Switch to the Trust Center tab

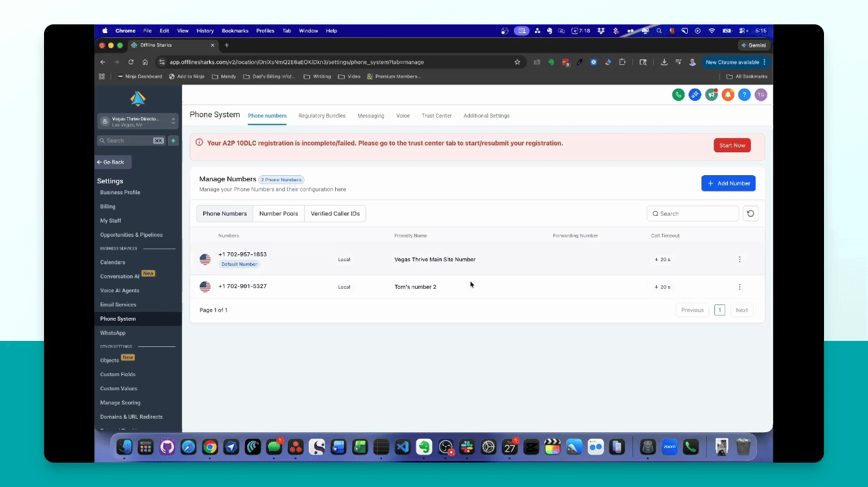(437, 116)
